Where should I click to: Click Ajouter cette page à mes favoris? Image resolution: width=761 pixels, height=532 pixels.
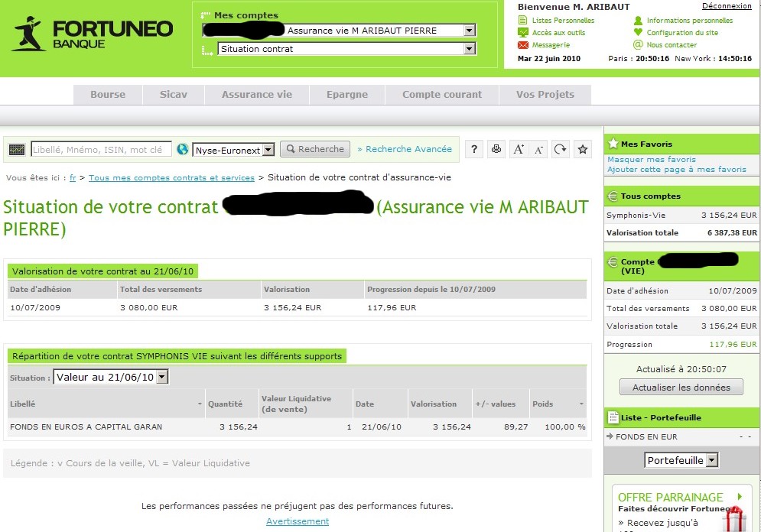point(677,169)
